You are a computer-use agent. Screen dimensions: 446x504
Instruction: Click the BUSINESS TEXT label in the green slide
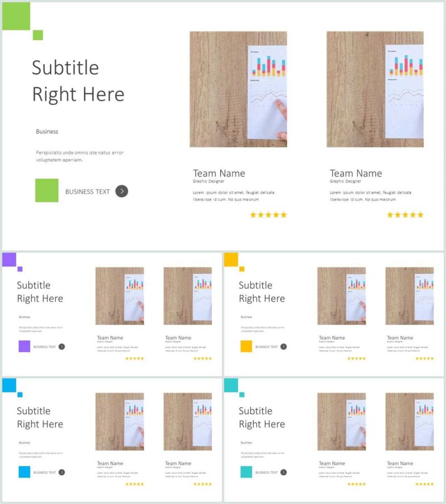(88, 192)
